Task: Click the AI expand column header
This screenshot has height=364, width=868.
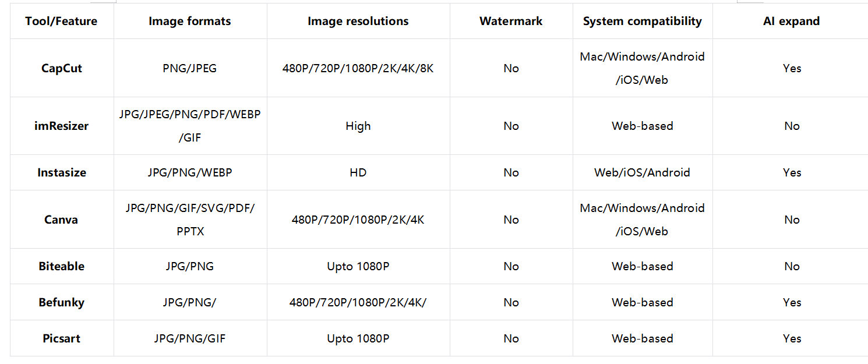Action: tap(792, 22)
